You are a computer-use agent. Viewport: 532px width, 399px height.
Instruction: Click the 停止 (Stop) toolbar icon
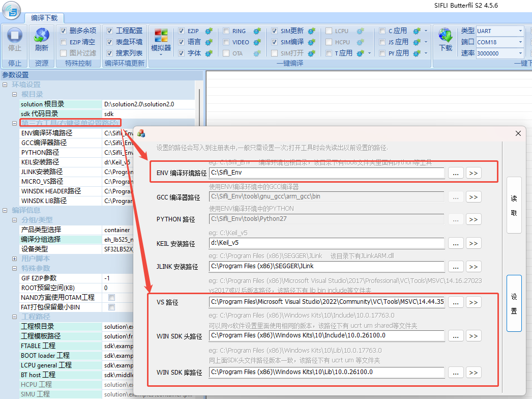[15, 40]
